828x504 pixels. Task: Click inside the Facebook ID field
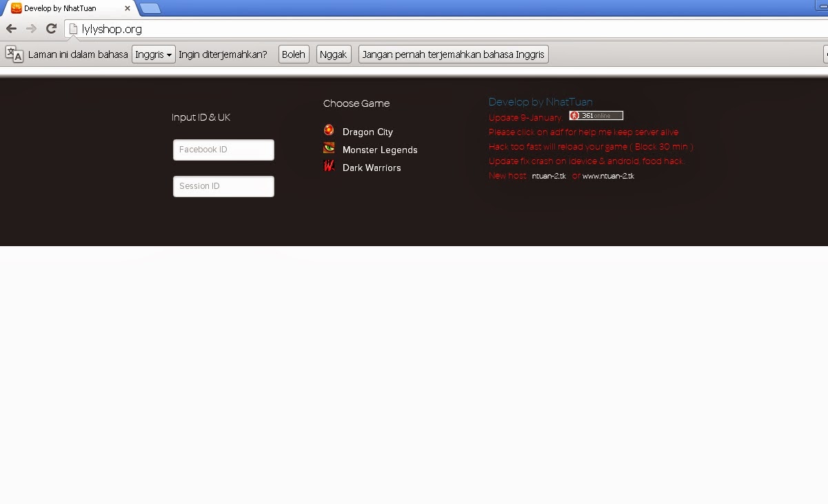point(223,150)
